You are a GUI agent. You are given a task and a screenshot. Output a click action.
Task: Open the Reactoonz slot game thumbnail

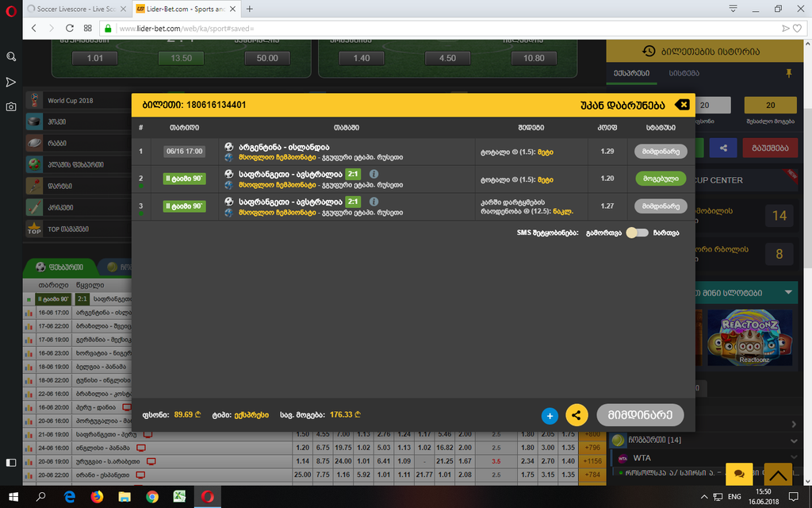tap(750, 337)
